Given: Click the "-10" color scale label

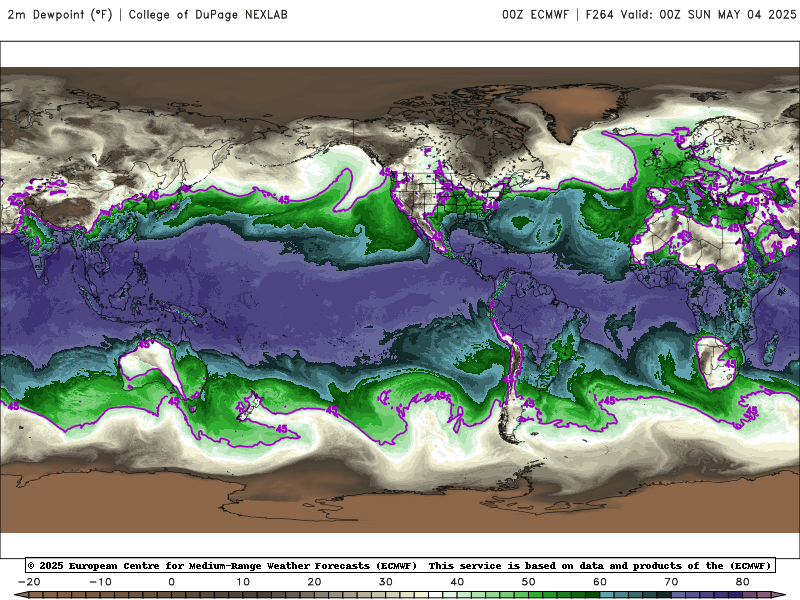Looking at the screenshot, I should [100, 582].
